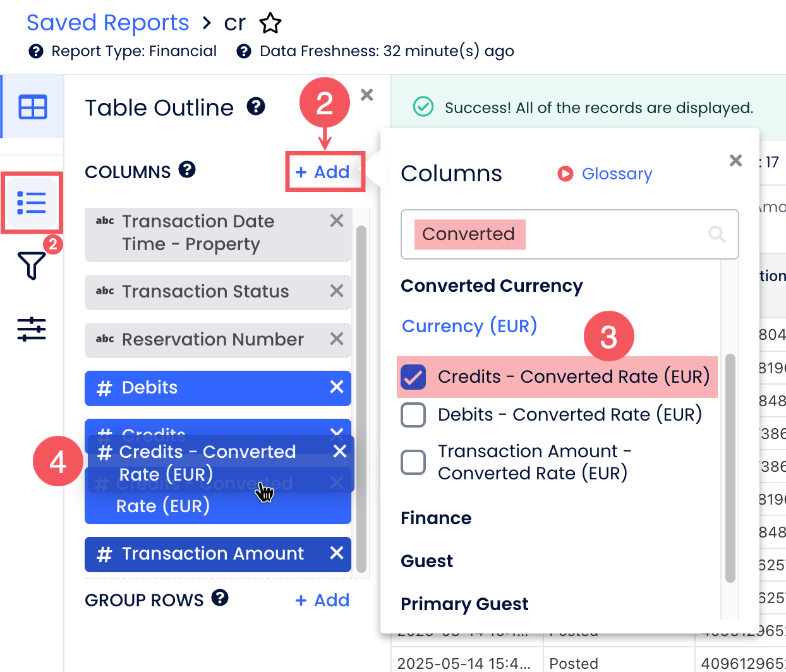Viewport: 786px width, 672px height.
Task: Expand the Finance category
Action: click(x=436, y=519)
